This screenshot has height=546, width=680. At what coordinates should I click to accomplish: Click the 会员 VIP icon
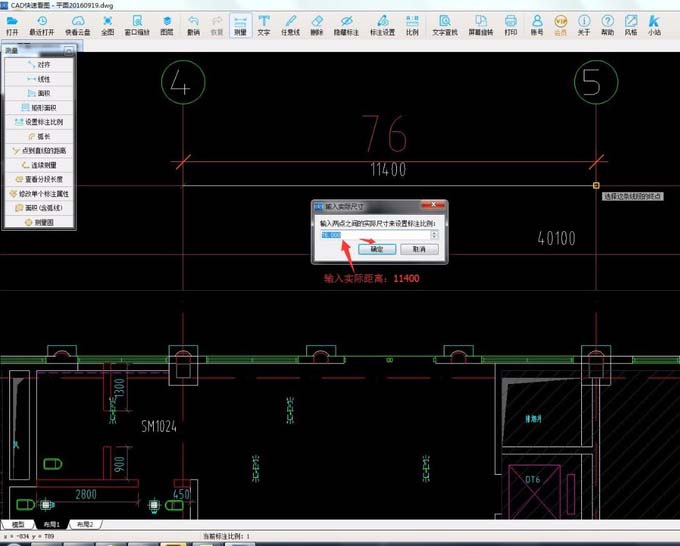pos(560,24)
